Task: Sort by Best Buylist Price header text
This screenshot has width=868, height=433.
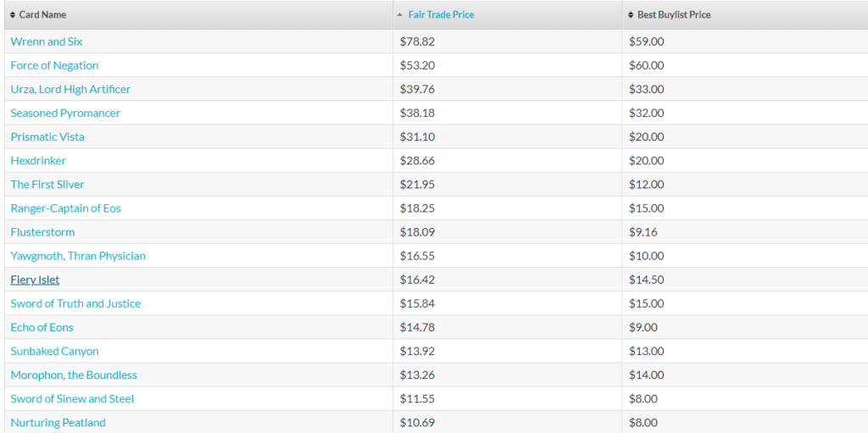Action: click(x=674, y=15)
